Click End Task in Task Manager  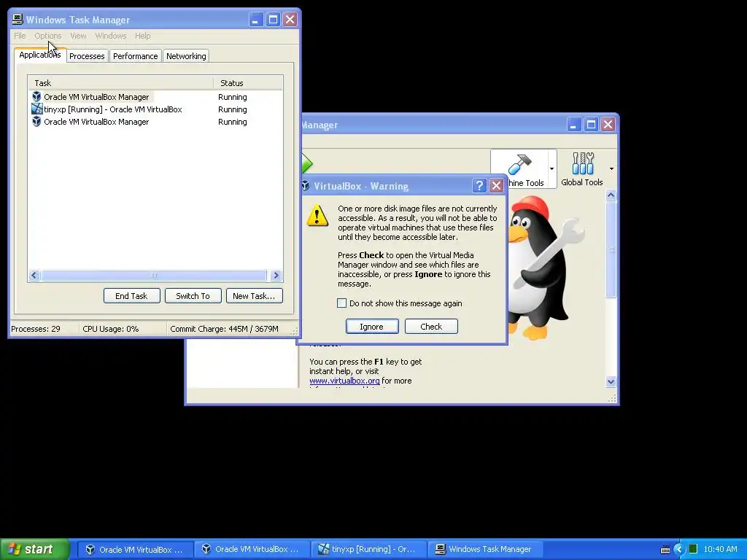coord(131,296)
